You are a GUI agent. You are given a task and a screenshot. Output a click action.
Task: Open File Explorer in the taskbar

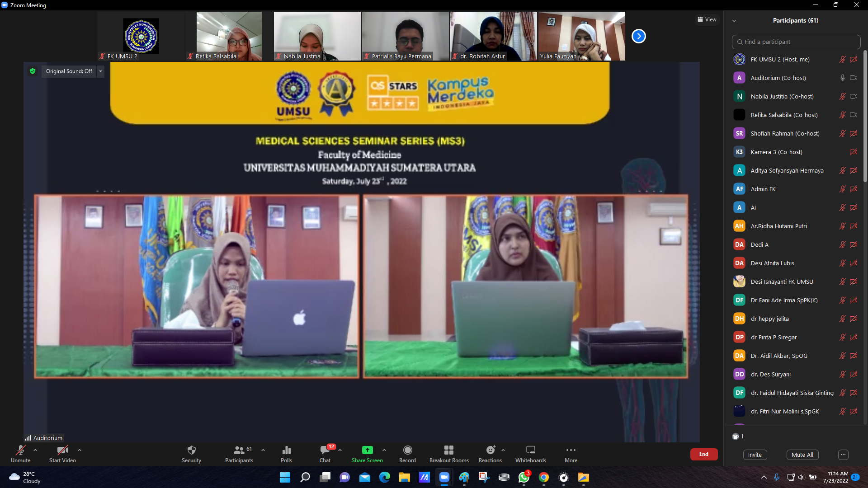click(x=404, y=477)
